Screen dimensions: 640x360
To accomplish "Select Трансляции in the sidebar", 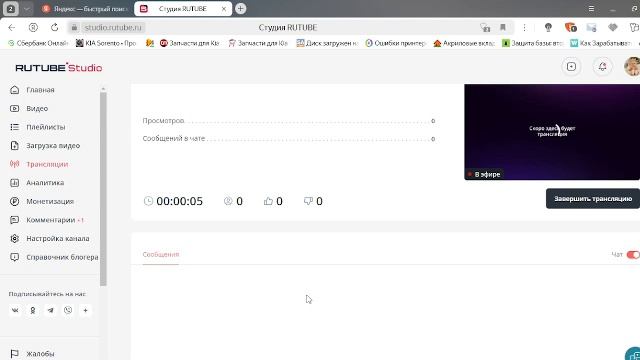I will point(47,164).
